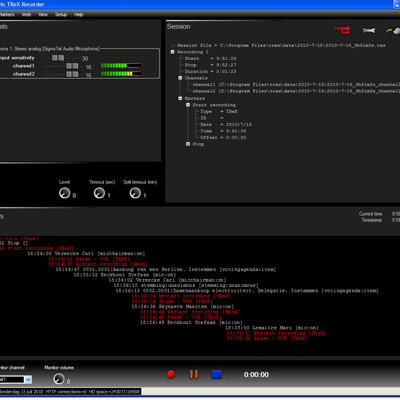Click the channel1 level meter
Screen dimensions: 400x400
tap(122, 66)
